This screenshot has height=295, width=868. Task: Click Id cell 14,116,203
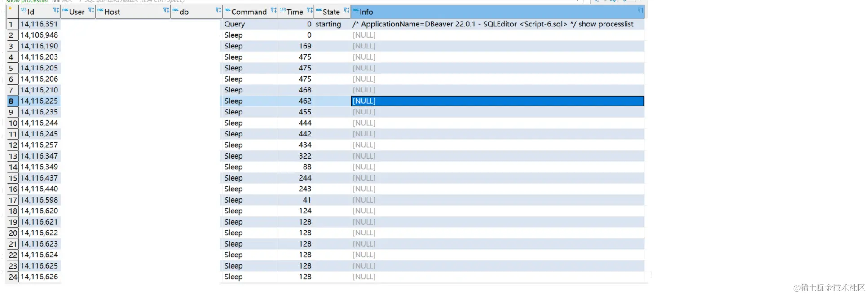(x=40, y=57)
